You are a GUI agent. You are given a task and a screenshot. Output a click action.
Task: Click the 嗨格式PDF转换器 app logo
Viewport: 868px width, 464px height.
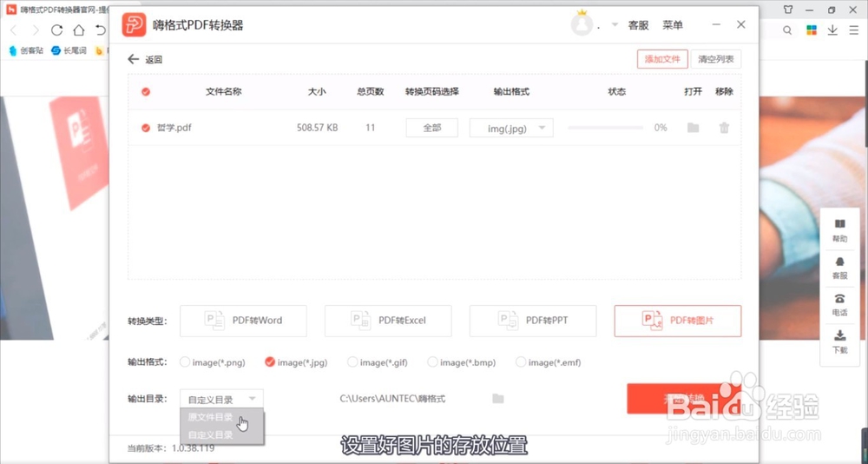coord(134,25)
